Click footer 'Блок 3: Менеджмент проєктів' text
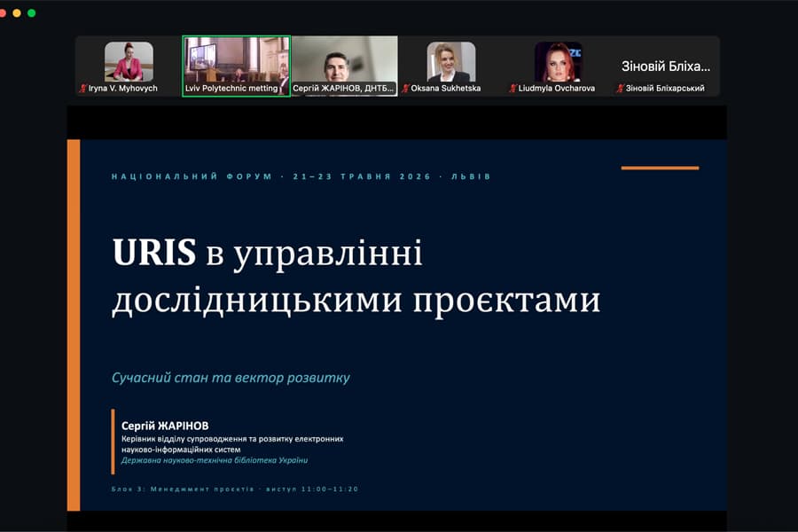Screen dimensions: 798x532 pos(183,489)
